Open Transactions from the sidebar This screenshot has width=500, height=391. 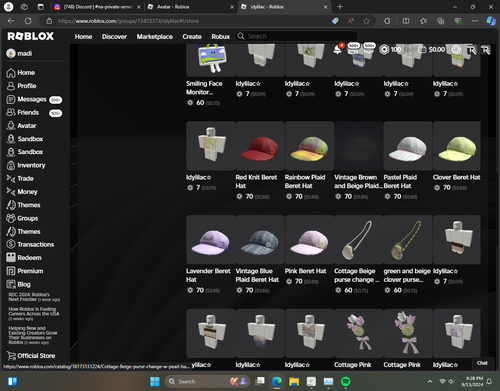pos(30,245)
